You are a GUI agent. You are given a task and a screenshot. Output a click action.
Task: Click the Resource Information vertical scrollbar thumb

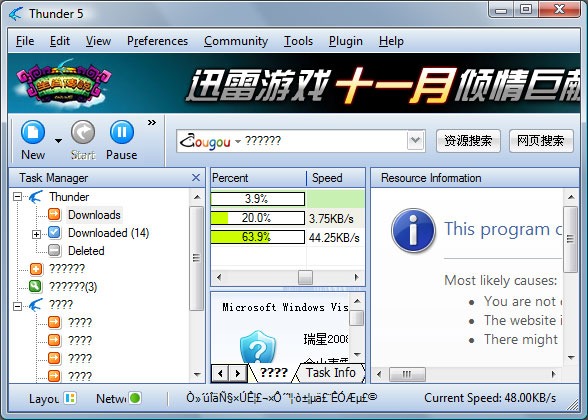pyautogui.click(x=570, y=239)
